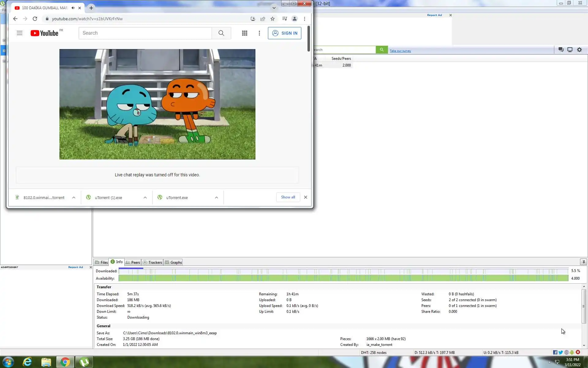588x368 pixels.
Task: Click the uTorrent chat bubbles icon
Action: pos(561,50)
